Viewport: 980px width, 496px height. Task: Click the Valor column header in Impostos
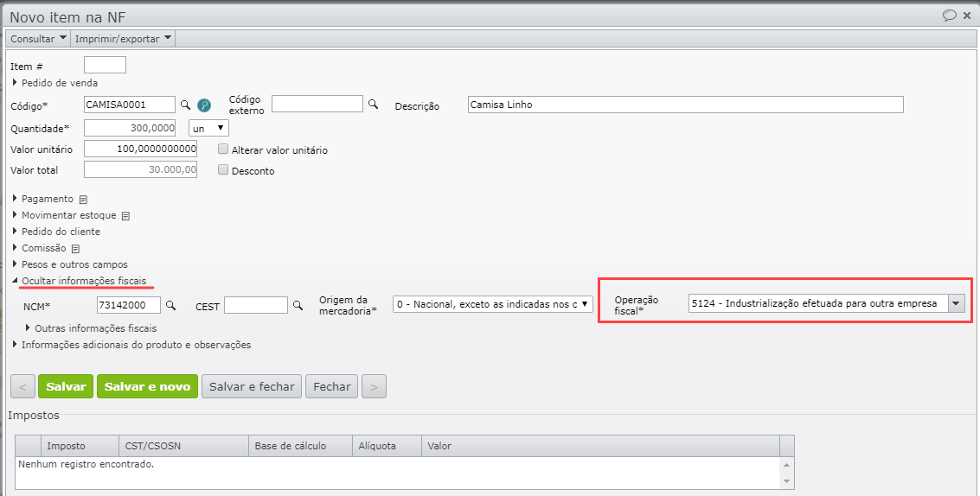[600, 446]
